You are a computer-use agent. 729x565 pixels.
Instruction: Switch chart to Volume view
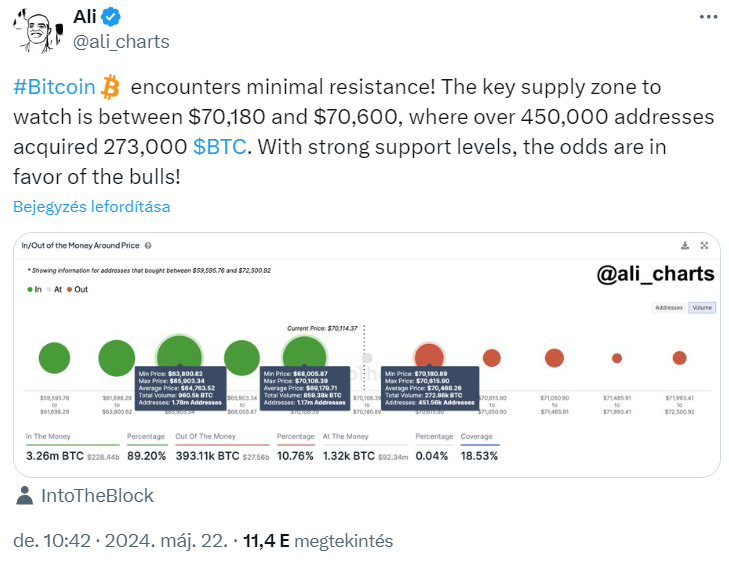coord(702,308)
